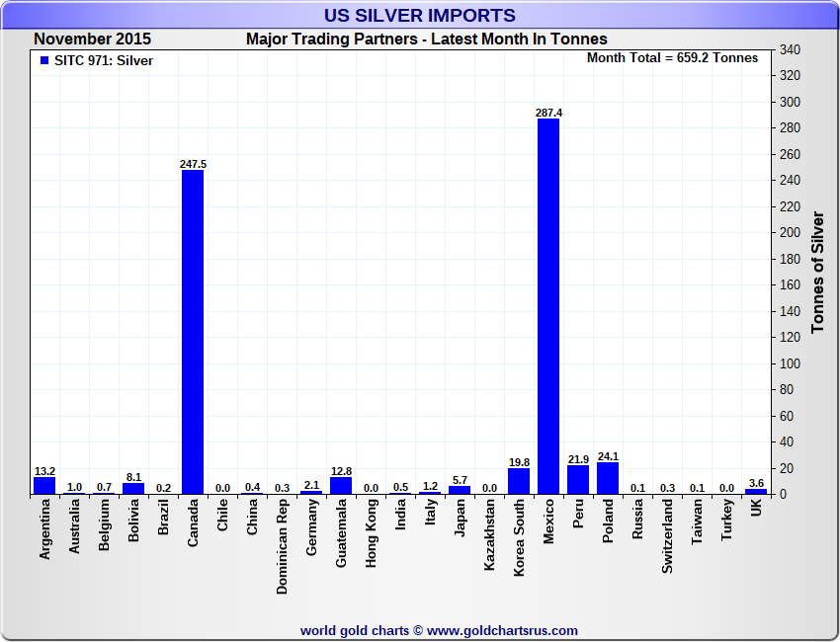Click the US SILVER IMPORTS title
Image resolution: width=840 pixels, height=642 pixels.
coord(420,16)
